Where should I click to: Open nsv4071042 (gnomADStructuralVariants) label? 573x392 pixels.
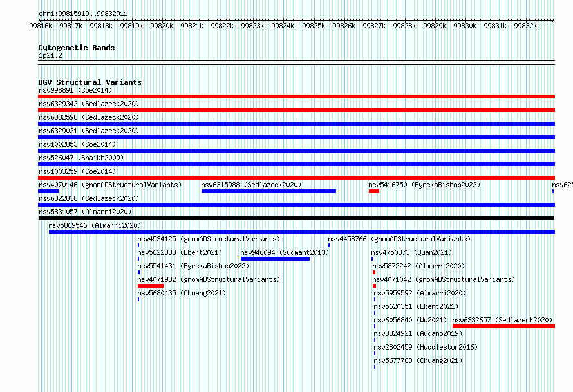click(x=444, y=279)
